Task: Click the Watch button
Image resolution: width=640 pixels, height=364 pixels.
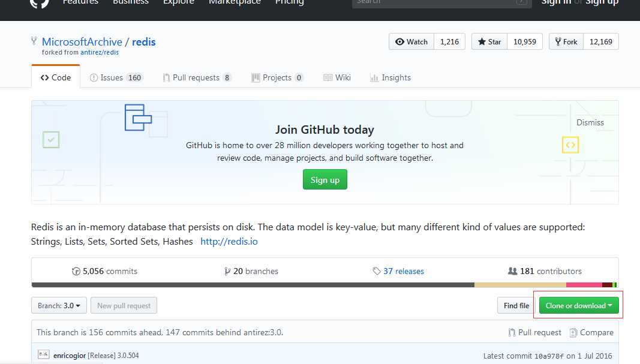Action: click(411, 41)
